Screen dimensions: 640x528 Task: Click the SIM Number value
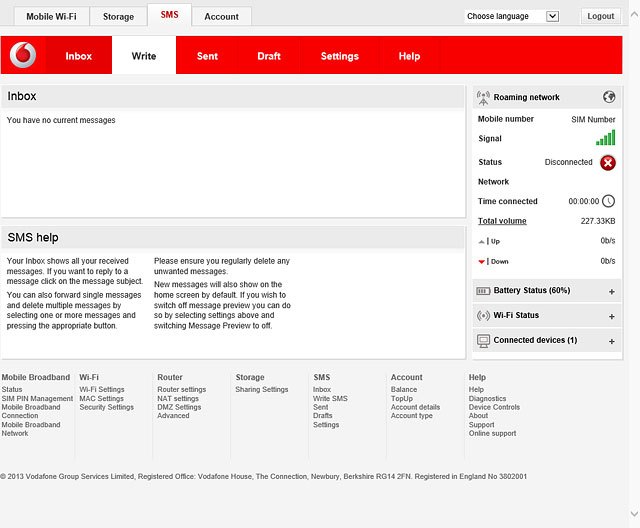tap(593, 119)
